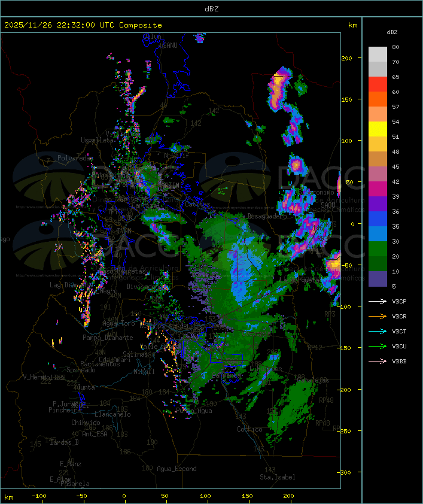The height and width of the screenshot is (504, 423).
Task: Click the white VBCP arrow icon
Action: [x=378, y=302]
